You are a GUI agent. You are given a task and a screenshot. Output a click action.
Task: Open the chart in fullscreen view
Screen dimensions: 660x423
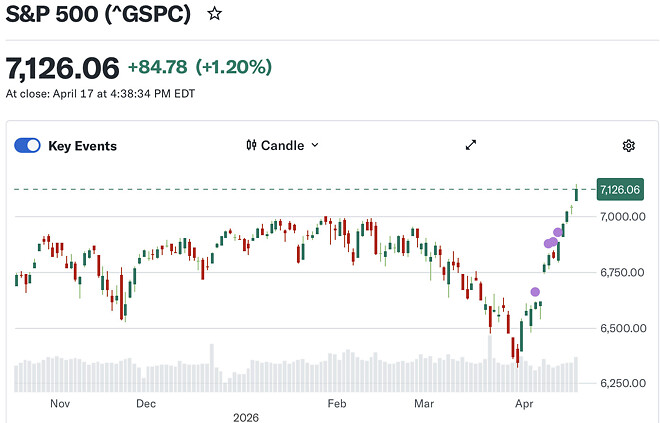471,145
